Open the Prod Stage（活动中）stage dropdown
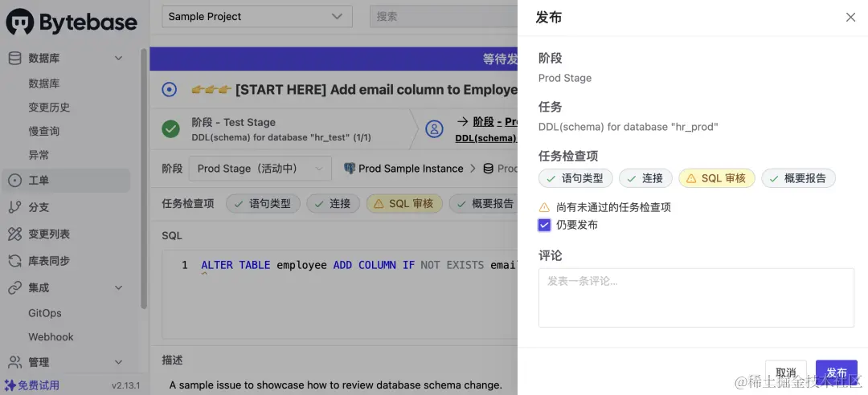This screenshot has width=868, height=395. coord(260,168)
